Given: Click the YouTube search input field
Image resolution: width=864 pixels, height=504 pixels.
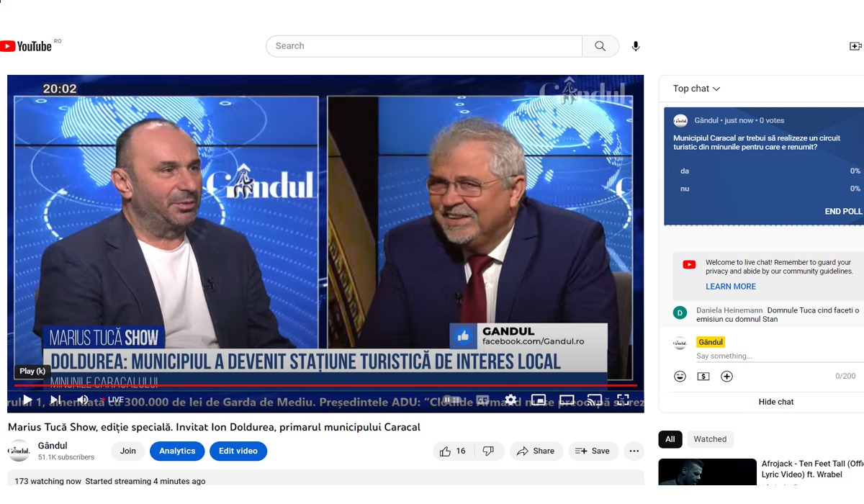Looking at the screenshot, I should 424,46.
